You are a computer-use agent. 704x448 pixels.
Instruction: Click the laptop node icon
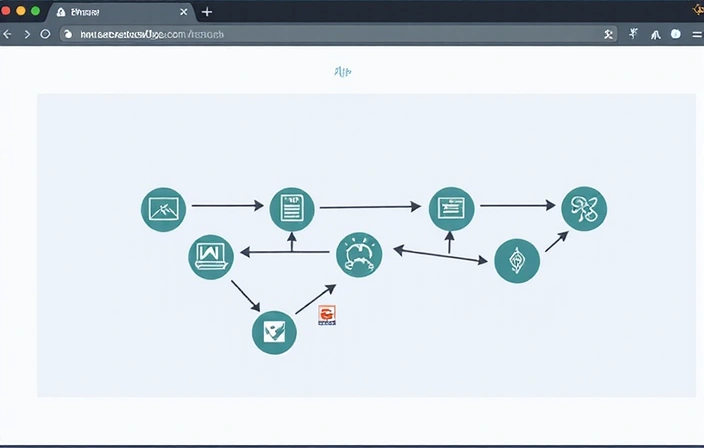(x=210, y=257)
